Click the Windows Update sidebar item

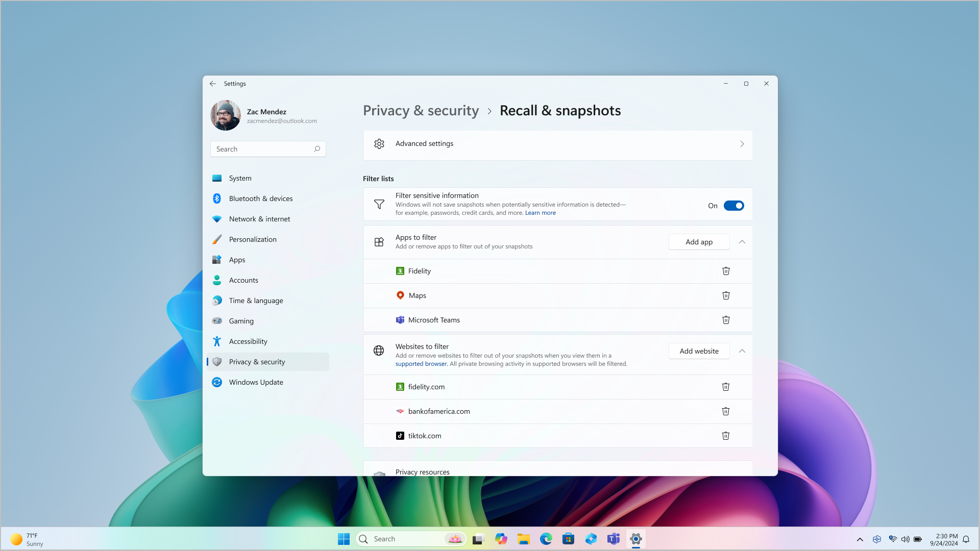pos(256,382)
